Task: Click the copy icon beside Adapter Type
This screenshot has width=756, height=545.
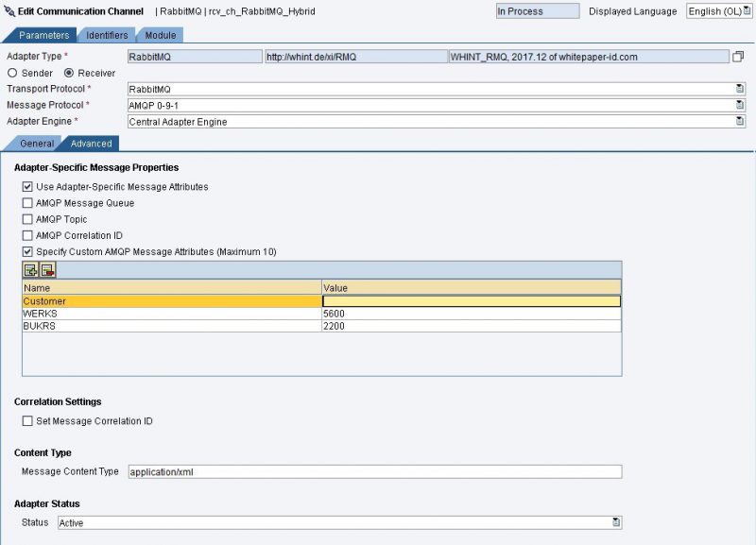Action: click(x=738, y=57)
